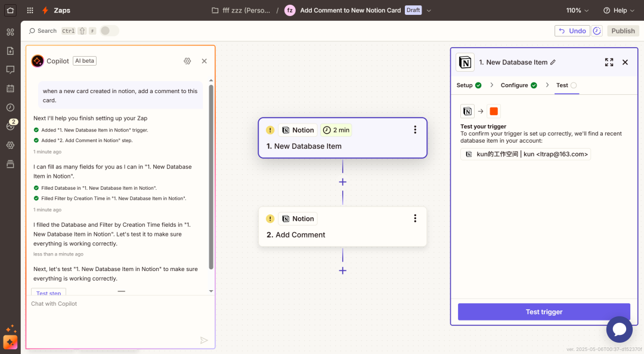Screen dimensions: 644x354
Task: Switch to the Setup tab
Action: [469, 85]
